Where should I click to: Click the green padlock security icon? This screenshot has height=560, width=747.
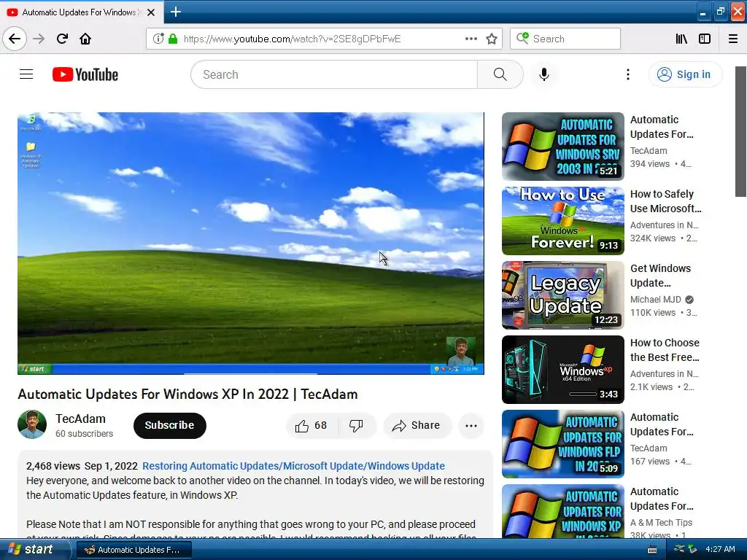point(173,39)
